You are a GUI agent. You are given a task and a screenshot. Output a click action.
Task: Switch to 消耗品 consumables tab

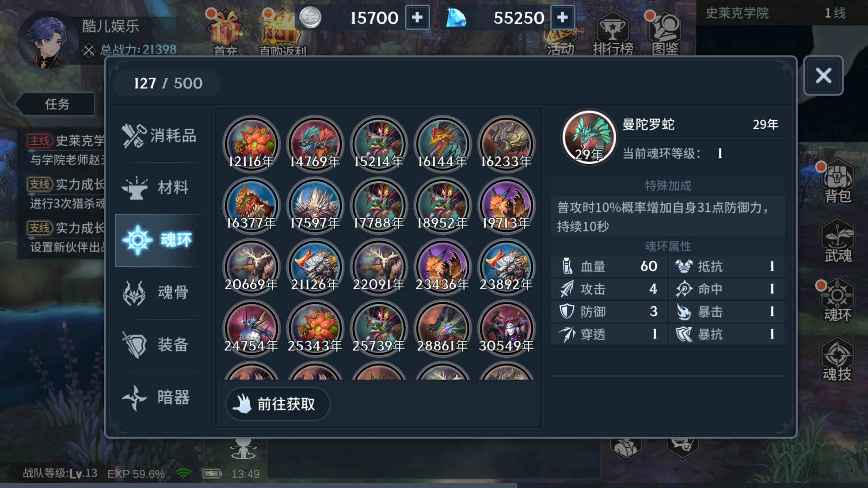[159, 136]
